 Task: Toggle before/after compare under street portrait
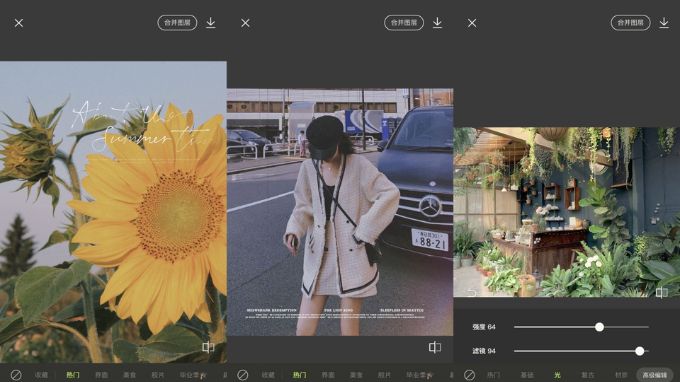tap(435, 347)
